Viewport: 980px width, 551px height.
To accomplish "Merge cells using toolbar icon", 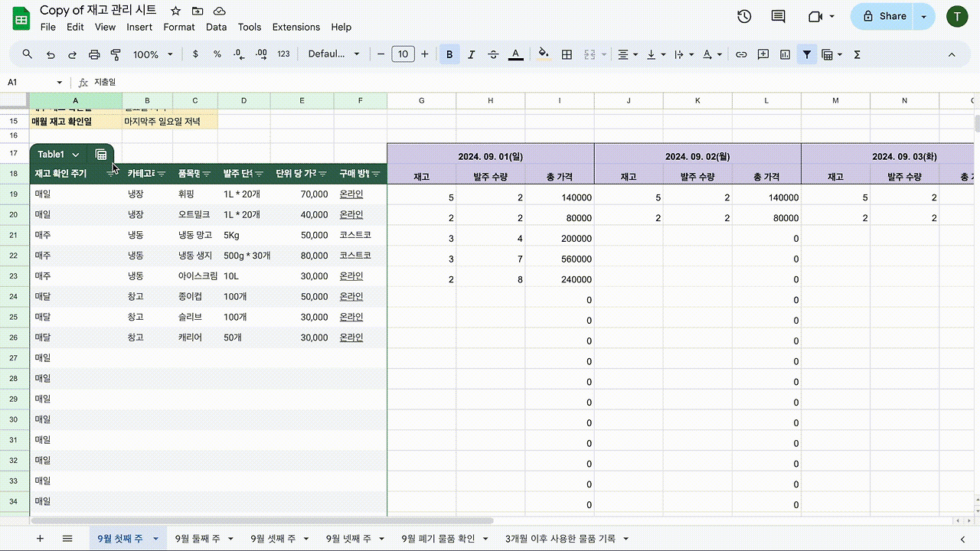I will tap(590, 54).
